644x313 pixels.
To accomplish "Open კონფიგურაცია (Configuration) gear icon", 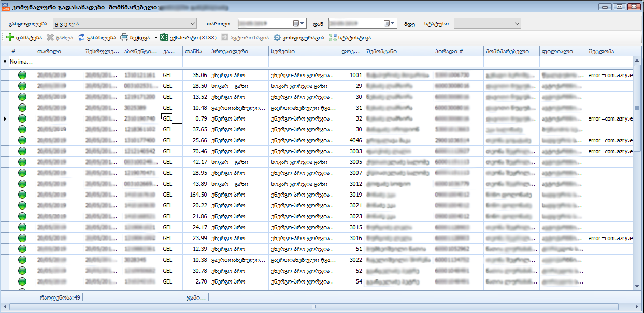I will pyautogui.click(x=277, y=37).
